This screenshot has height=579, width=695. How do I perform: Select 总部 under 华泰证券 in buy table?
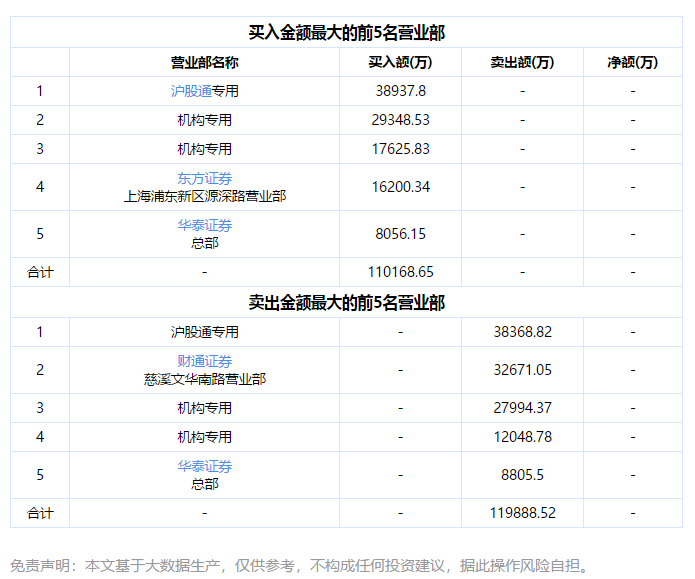[205, 243]
